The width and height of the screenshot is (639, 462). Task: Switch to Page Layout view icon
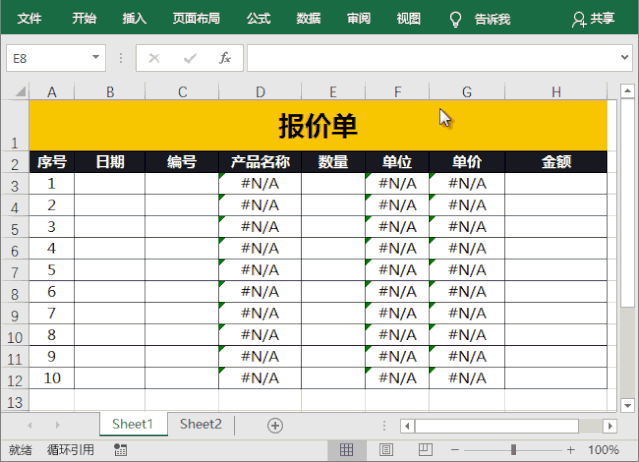tap(386, 450)
